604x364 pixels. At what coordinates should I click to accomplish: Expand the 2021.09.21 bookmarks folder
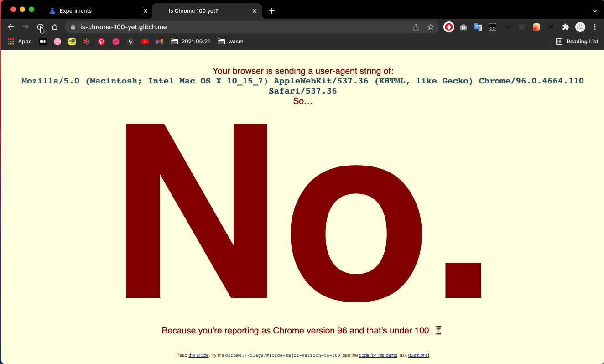pyautogui.click(x=190, y=42)
